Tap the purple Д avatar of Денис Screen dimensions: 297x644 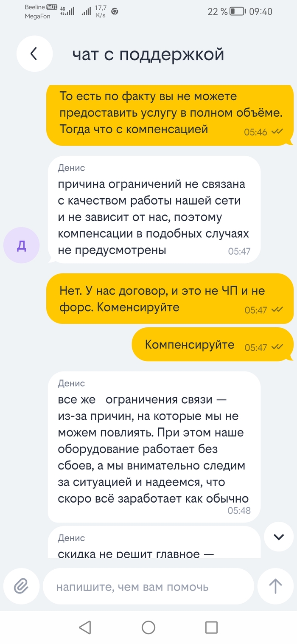click(21, 246)
